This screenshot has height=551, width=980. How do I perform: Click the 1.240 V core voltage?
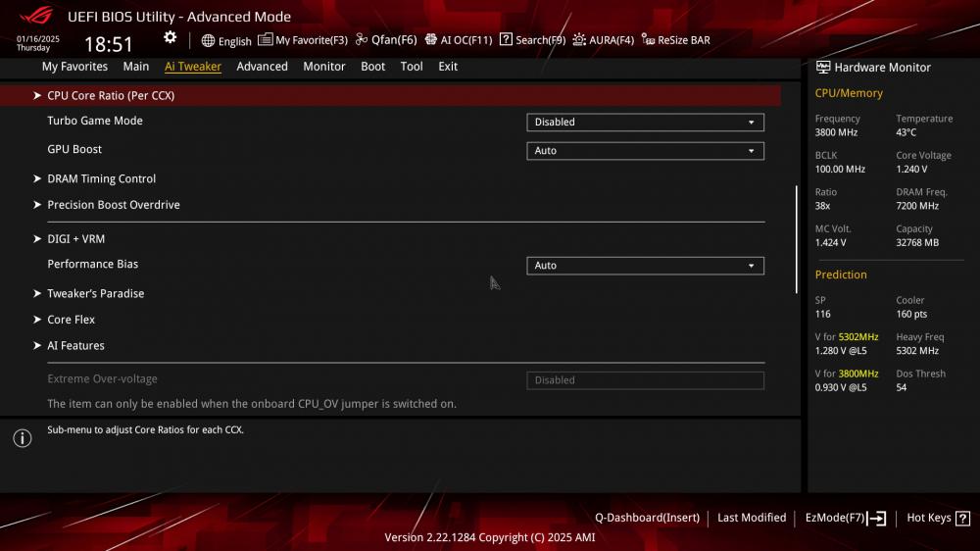[x=911, y=170]
